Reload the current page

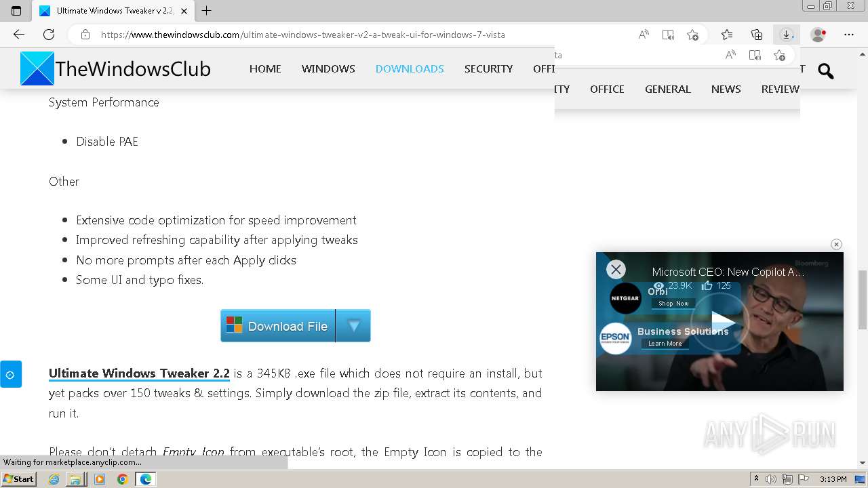49,35
